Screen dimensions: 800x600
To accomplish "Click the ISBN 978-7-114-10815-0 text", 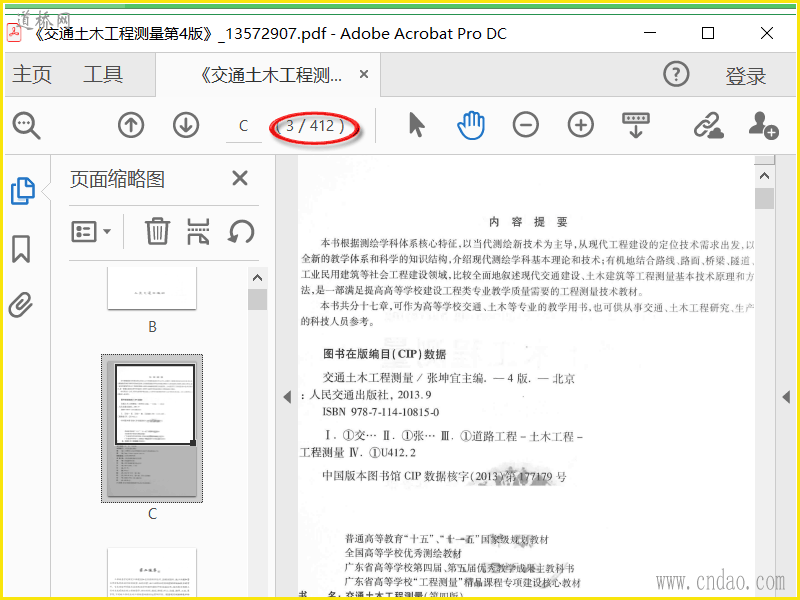I will coord(381,412).
